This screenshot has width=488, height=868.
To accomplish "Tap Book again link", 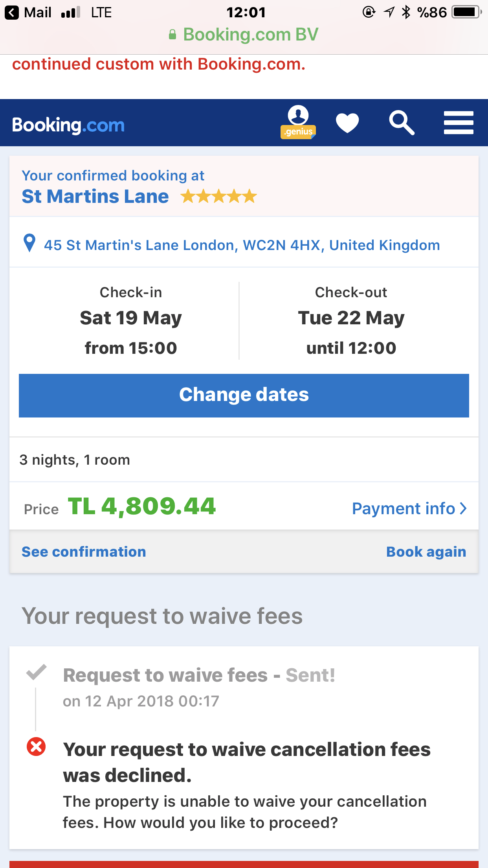I will tap(426, 552).
